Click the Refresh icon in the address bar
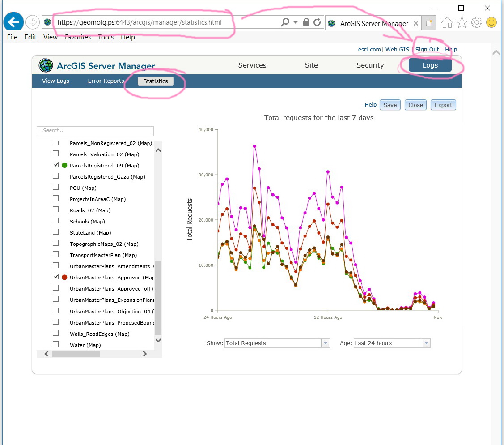The height and width of the screenshot is (445, 504). pos(317,21)
